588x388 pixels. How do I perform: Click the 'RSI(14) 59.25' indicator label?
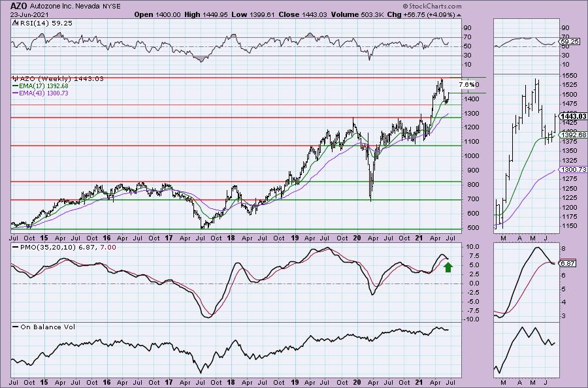(45, 23)
